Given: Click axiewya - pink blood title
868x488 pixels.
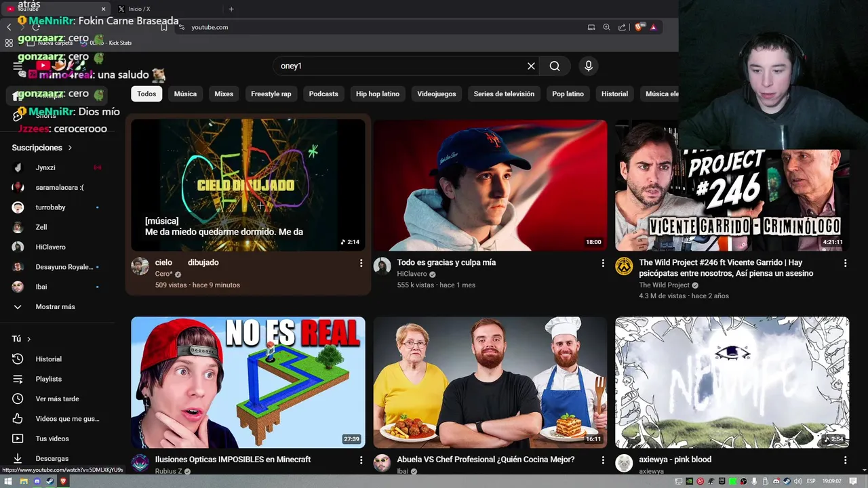Looking at the screenshot, I should pyautogui.click(x=675, y=460).
